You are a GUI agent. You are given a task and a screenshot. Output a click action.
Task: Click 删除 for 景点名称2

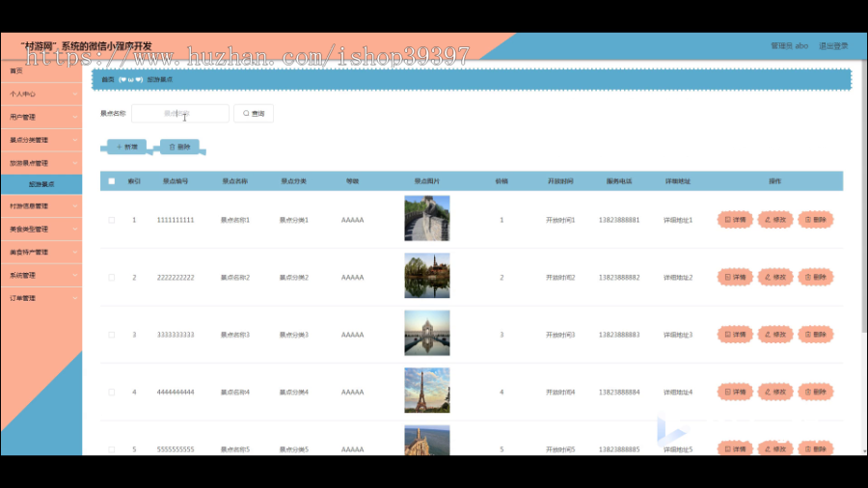[815, 277]
